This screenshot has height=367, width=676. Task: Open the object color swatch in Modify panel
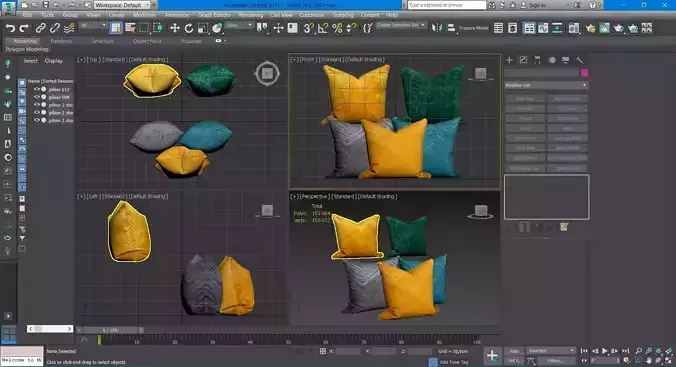point(584,73)
